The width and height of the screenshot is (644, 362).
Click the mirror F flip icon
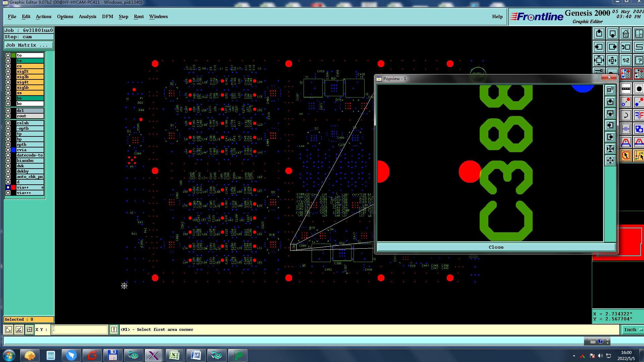[639, 116]
